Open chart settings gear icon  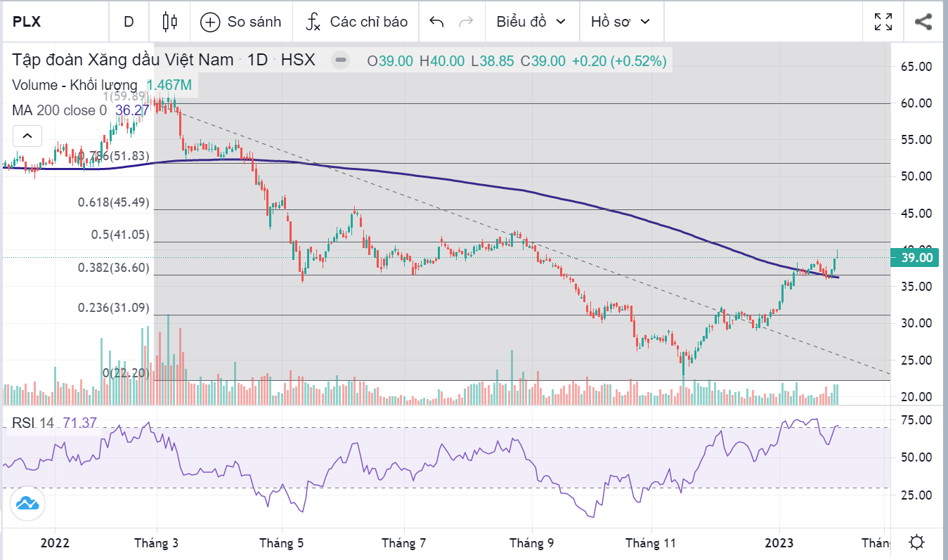tap(916, 543)
